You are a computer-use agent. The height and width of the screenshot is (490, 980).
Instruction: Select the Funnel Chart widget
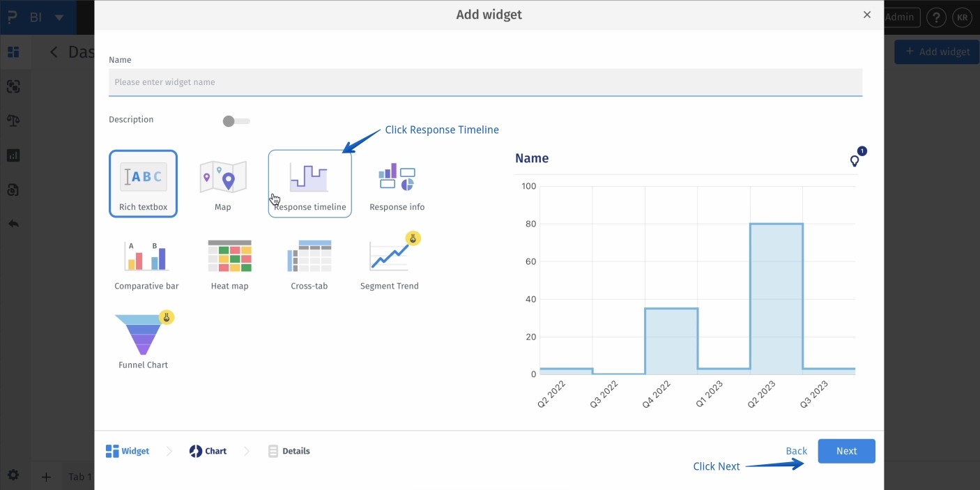click(143, 342)
